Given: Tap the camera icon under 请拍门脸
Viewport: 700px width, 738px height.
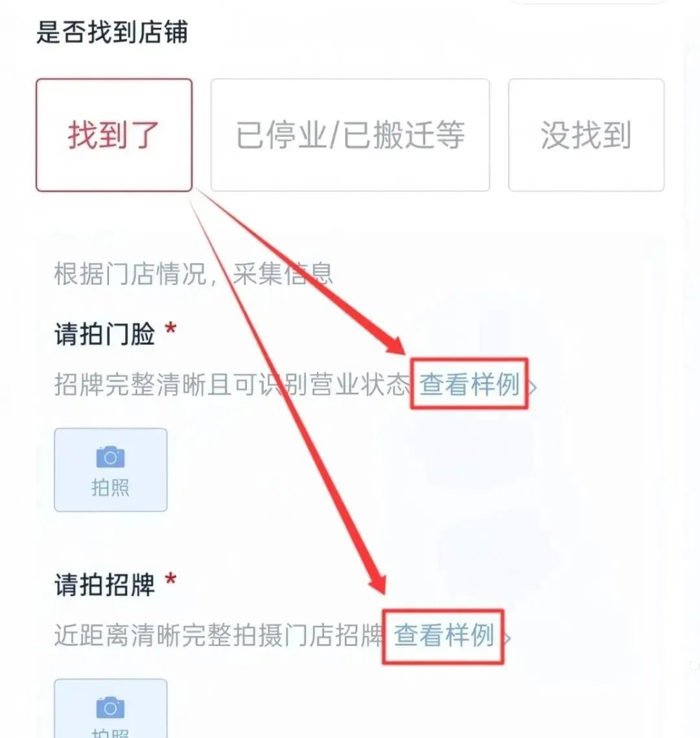Looking at the screenshot, I should [x=110, y=457].
